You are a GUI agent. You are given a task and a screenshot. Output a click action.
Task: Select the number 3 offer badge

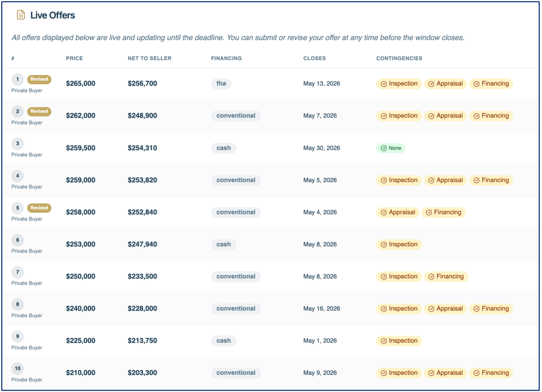point(18,144)
